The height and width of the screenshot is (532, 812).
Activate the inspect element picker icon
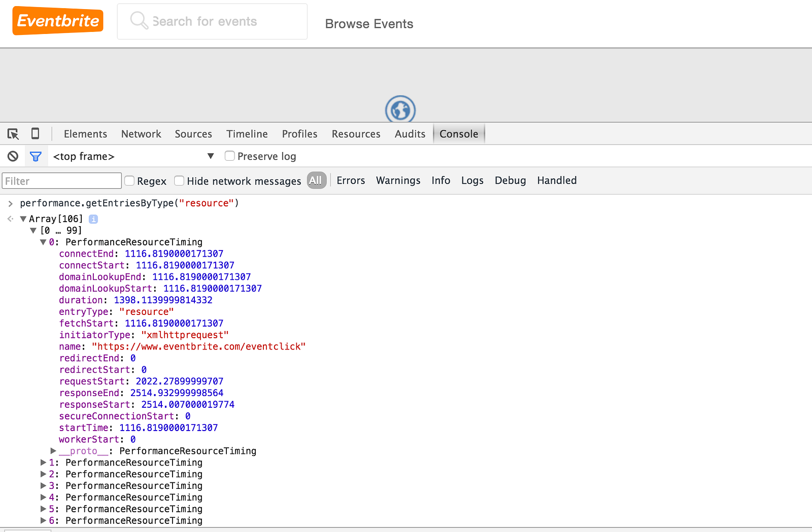(x=13, y=134)
